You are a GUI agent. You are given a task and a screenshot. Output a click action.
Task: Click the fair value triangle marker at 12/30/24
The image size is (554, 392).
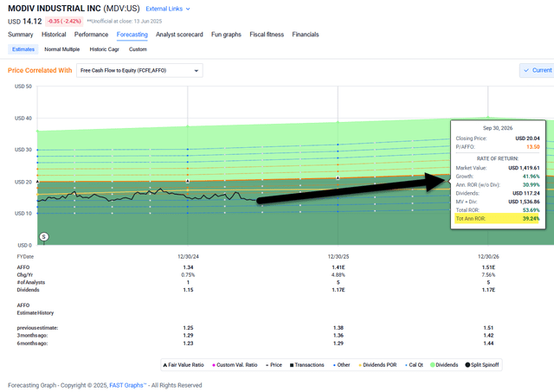188,181
